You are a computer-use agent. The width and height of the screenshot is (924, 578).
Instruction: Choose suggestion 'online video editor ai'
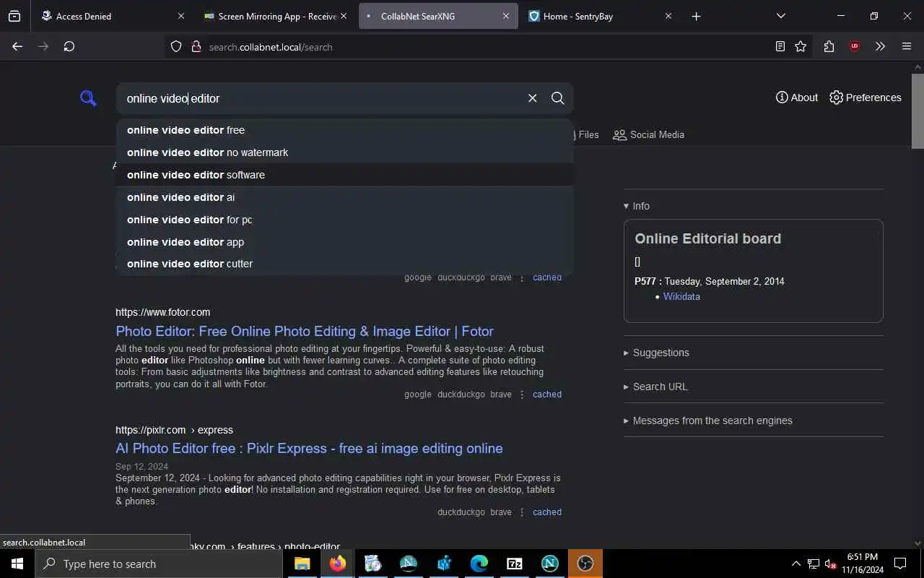[345, 197]
